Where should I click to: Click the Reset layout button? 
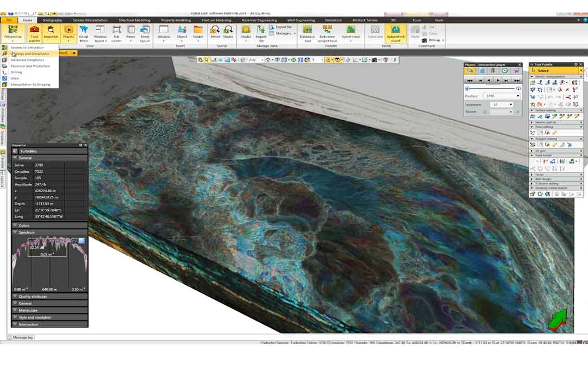(145, 32)
